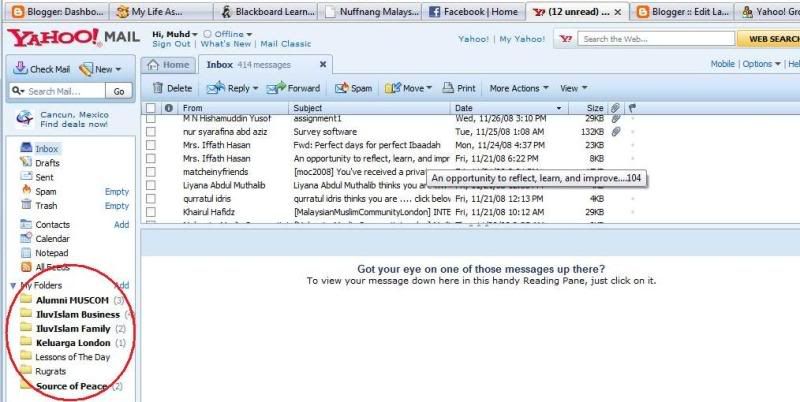Tick the select-all checkbox in header
The image size is (800, 402).
coord(151,108)
